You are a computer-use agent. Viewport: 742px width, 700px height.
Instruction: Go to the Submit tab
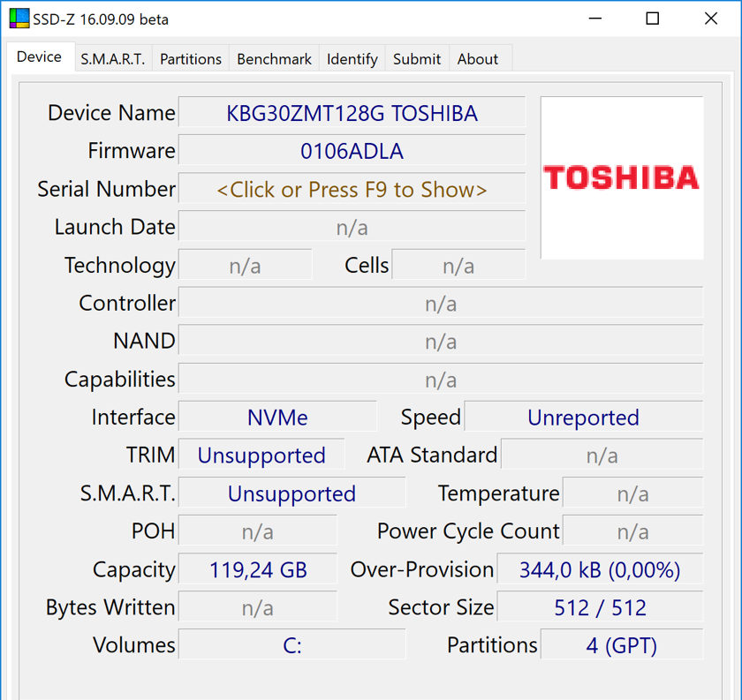point(417,59)
